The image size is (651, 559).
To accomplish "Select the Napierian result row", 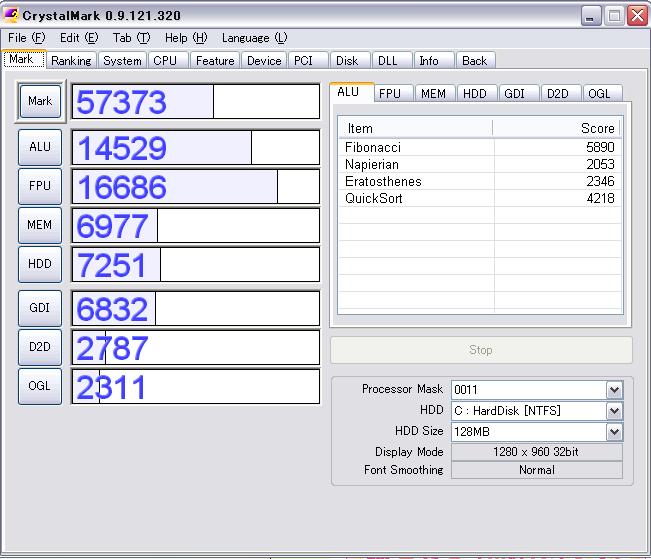I will pos(480,164).
